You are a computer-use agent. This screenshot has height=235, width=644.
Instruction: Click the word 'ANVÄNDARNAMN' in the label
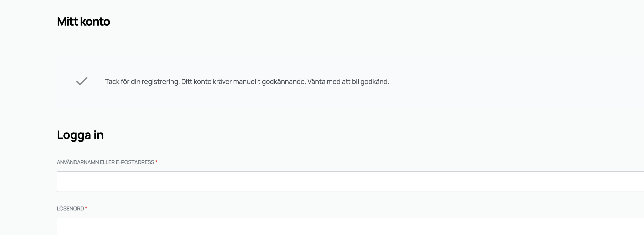pos(78,162)
